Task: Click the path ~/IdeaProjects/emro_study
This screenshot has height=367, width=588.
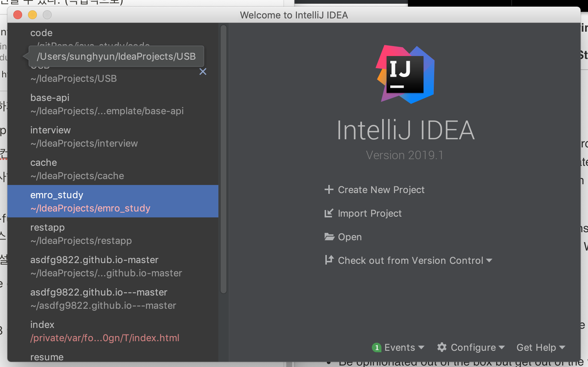Action: [90, 208]
